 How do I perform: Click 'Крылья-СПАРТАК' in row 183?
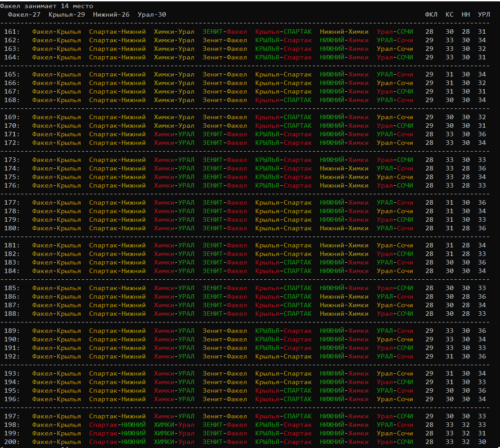[x=284, y=263]
